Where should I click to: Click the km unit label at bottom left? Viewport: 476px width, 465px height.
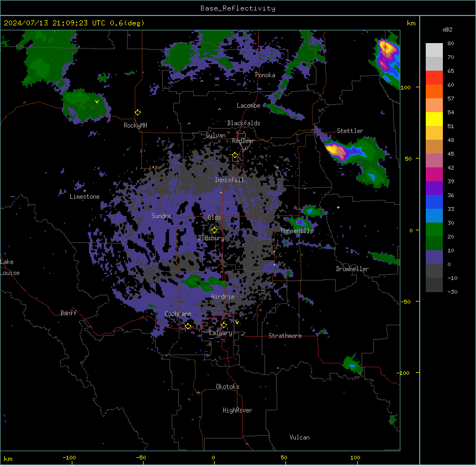[x=8, y=459]
